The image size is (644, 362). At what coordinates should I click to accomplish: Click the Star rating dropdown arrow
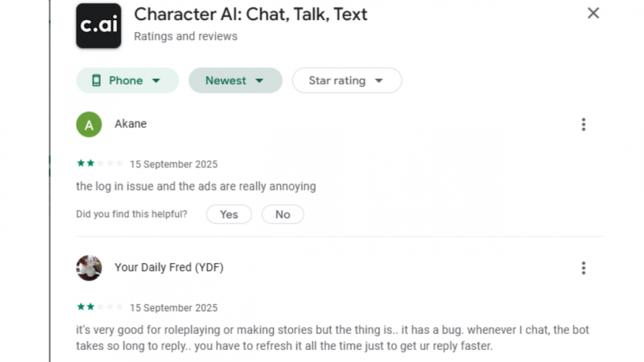378,81
